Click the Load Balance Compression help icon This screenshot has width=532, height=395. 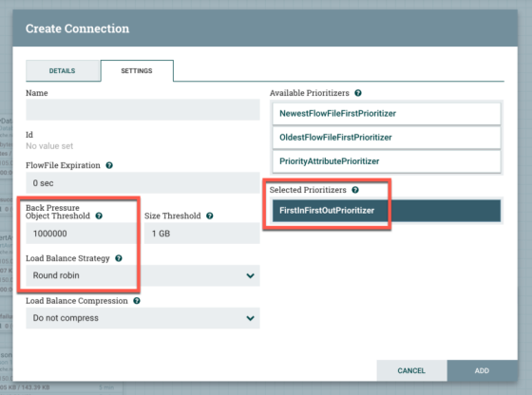(x=137, y=301)
